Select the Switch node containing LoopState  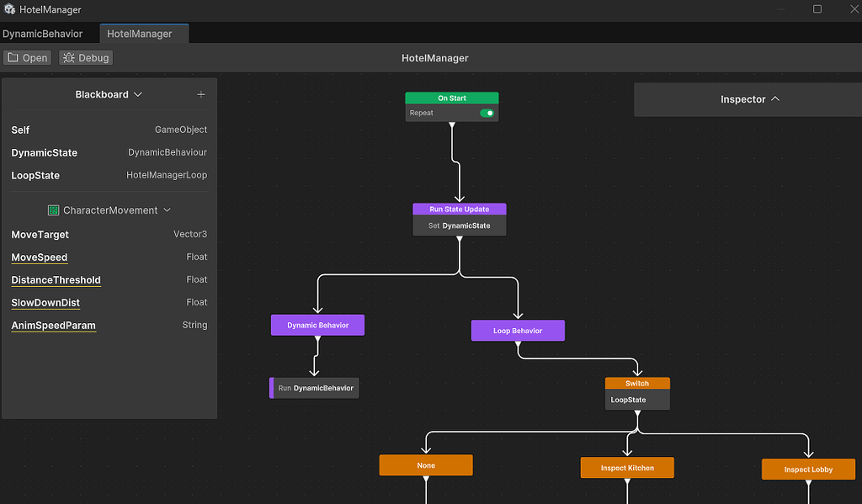637,383
